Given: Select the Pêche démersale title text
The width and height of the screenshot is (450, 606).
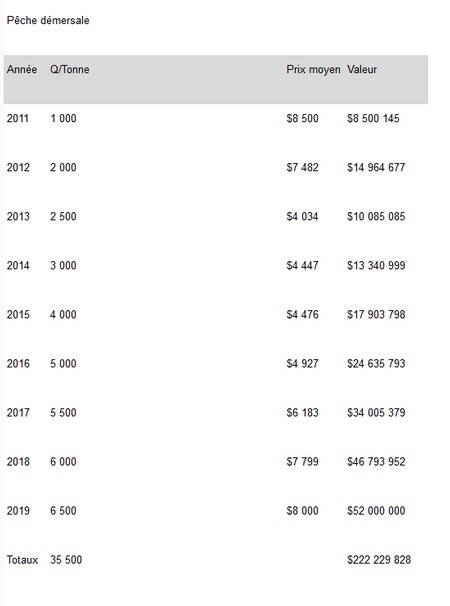Looking at the screenshot, I should pos(48,20).
